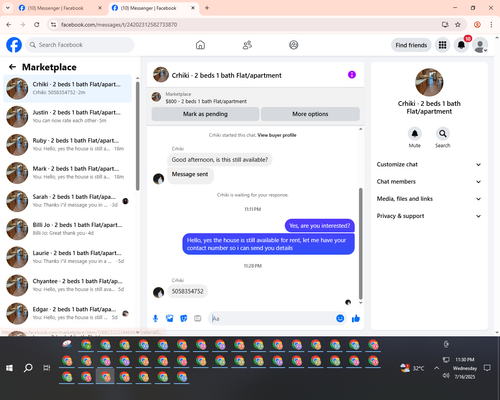Screen dimensions: 500x400
Task: Open the weather 32°C widget
Action: point(412,368)
